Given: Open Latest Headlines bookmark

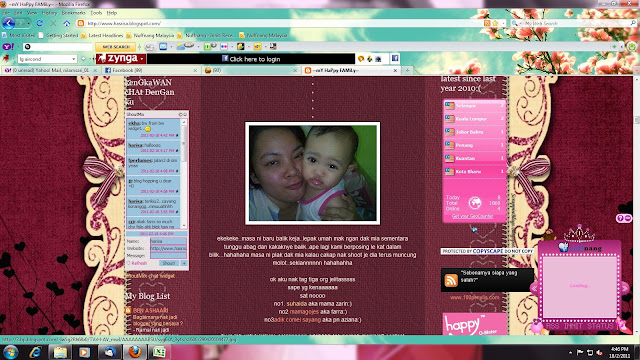Looking at the screenshot, I should tap(102, 36).
